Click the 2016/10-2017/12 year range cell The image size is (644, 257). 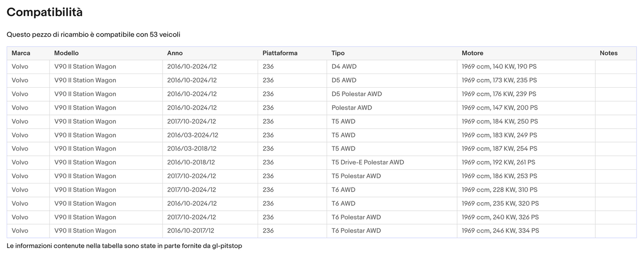[x=191, y=231]
